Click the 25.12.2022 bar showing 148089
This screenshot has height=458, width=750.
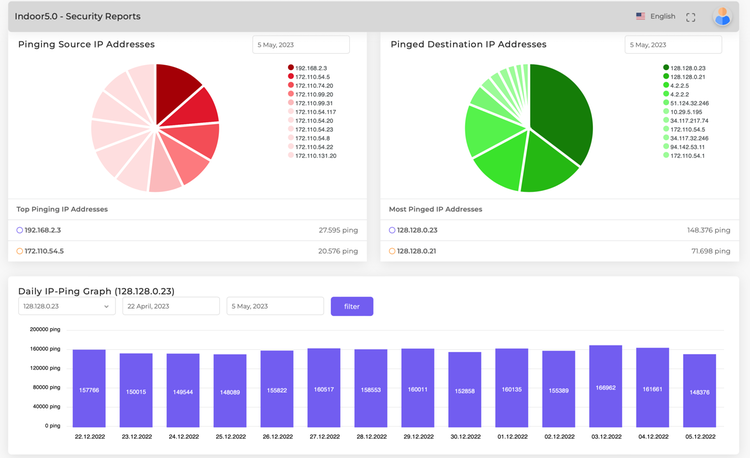pos(230,391)
